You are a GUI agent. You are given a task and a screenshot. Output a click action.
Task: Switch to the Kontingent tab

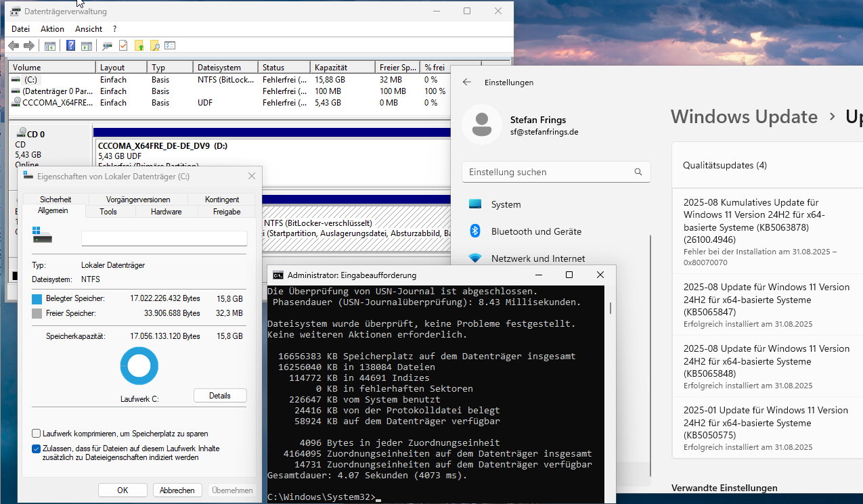tap(222, 200)
